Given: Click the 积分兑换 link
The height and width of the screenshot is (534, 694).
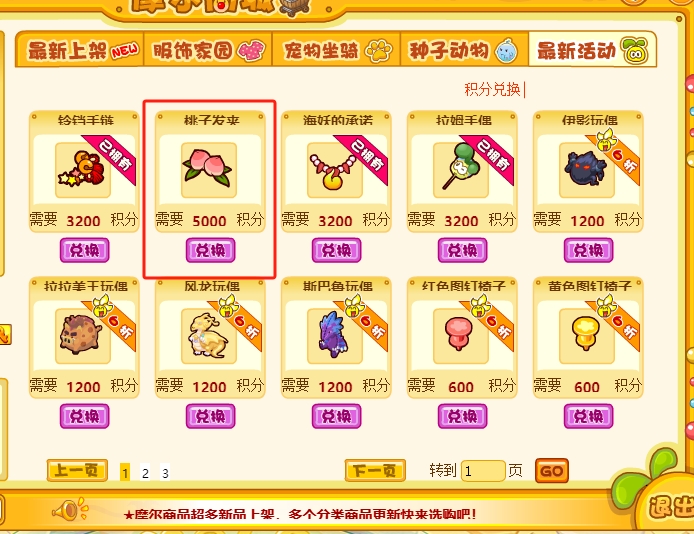Looking at the screenshot, I should [x=492, y=89].
